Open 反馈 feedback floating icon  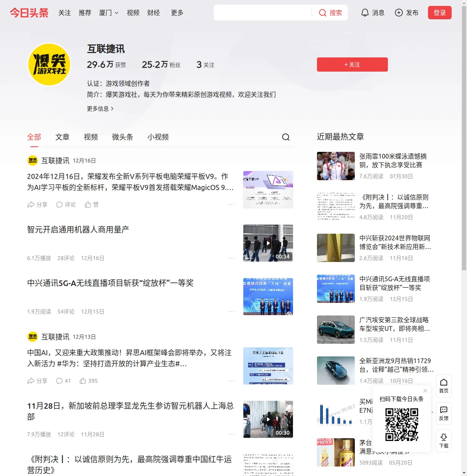pos(444,413)
